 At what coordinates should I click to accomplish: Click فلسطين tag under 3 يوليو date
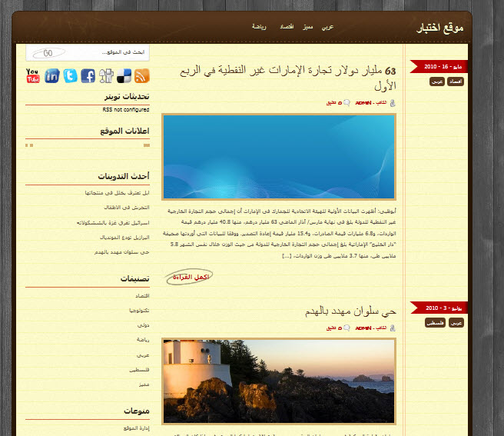435,322
